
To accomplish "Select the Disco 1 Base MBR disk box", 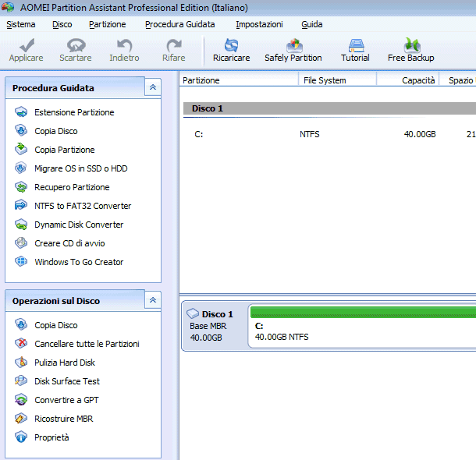I will [x=215, y=326].
